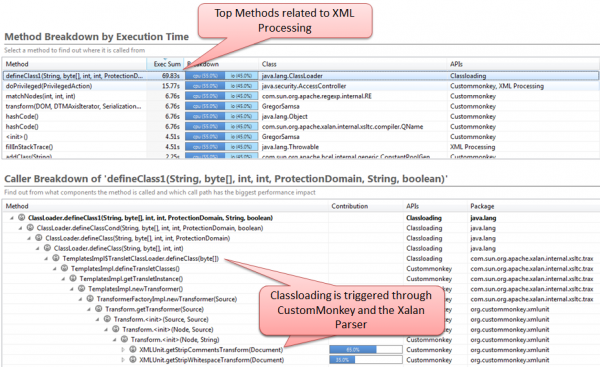Sort by Package column header
This screenshot has width=600, height=367.
(533, 206)
